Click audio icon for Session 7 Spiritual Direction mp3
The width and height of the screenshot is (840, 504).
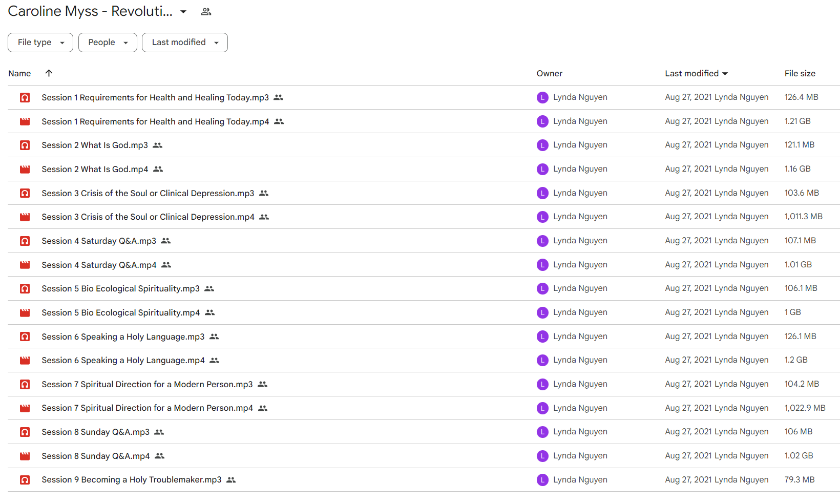click(25, 384)
